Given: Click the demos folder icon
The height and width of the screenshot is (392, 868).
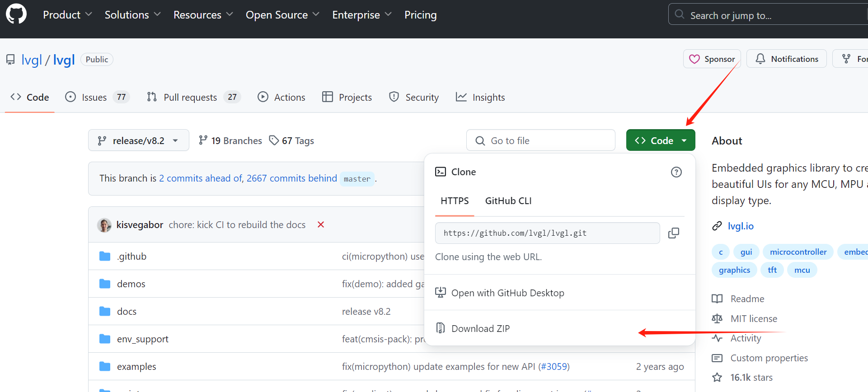Looking at the screenshot, I should [x=105, y=284].
